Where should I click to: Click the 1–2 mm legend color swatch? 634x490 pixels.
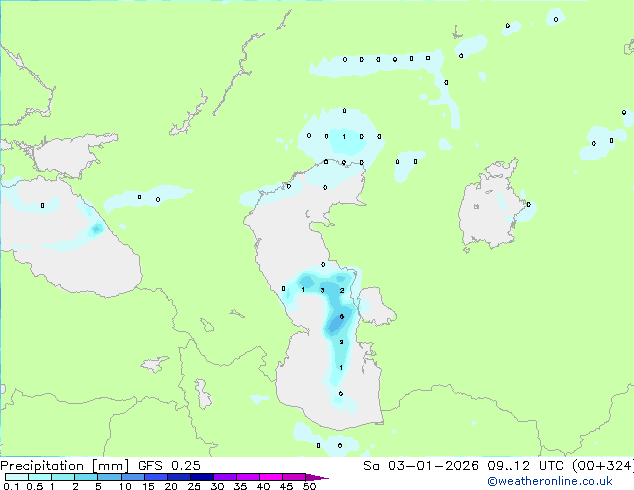(63, 477)
